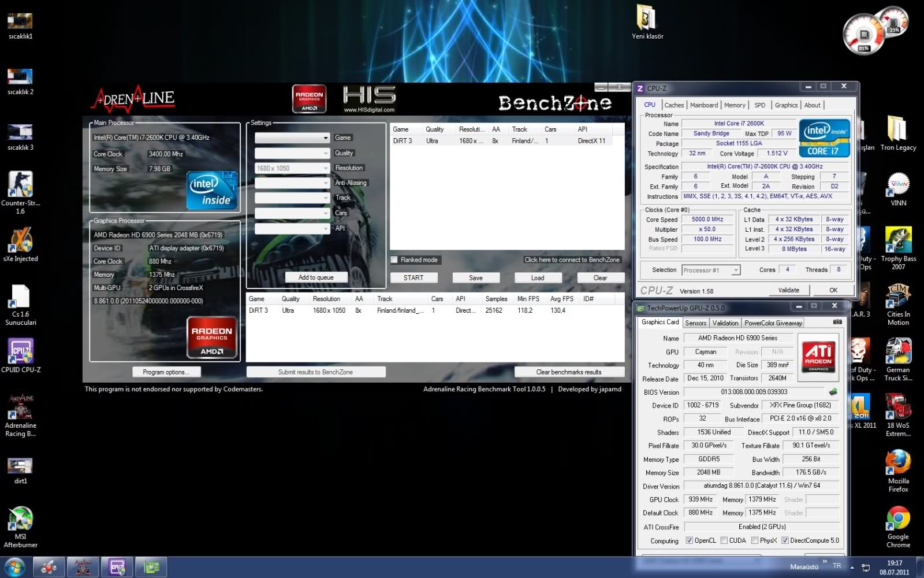Click the Intel inside logo in Adrenaline

(212, 190)
